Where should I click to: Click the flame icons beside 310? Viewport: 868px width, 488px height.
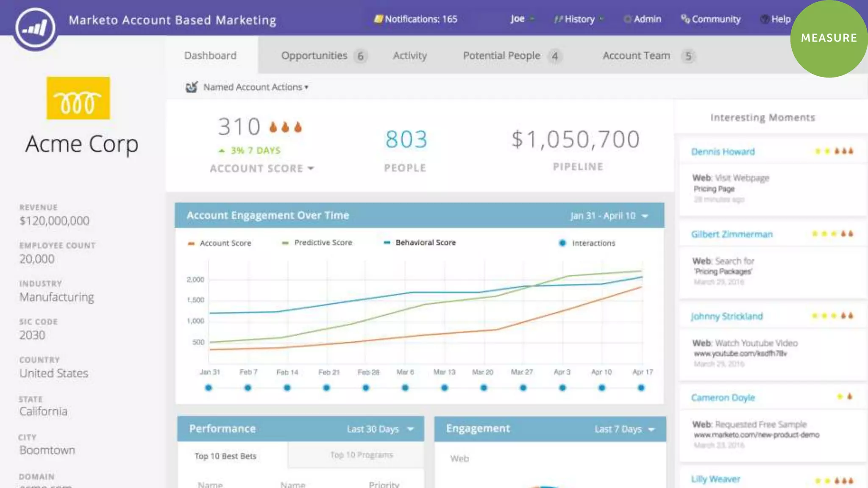(286, 127)
